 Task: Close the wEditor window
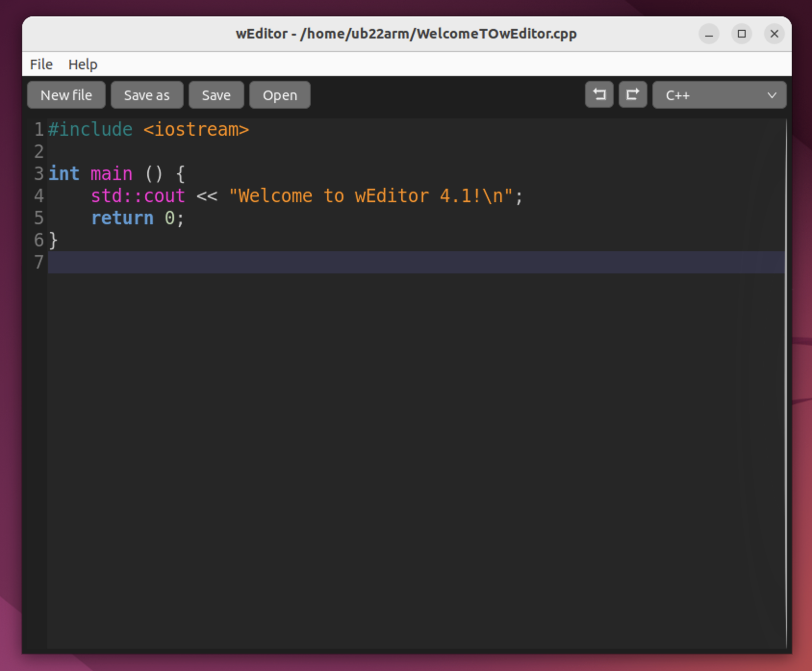[x=774, y=34]
